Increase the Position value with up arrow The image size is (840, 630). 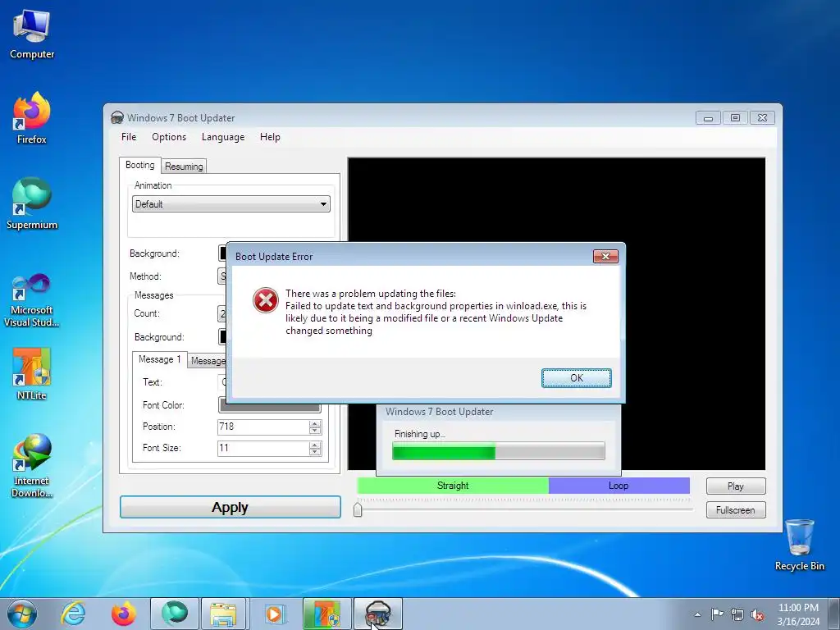point(315,423)
